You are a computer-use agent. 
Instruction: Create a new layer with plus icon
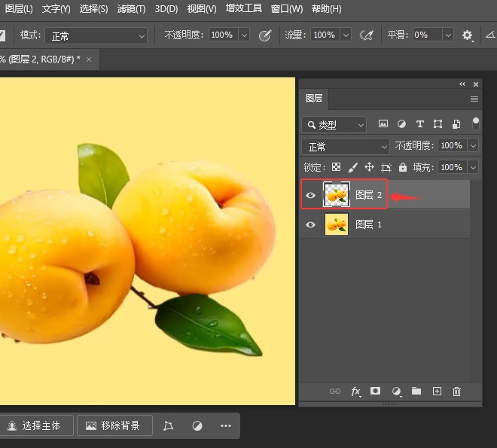(x=437, y=392)
